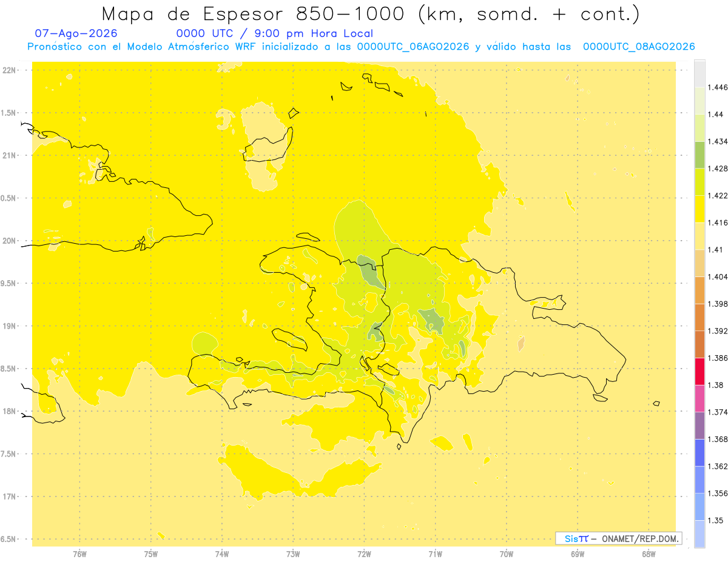
Task: Pick the pink legend band between 1.374 and 1.38
Action: (699, 398)
